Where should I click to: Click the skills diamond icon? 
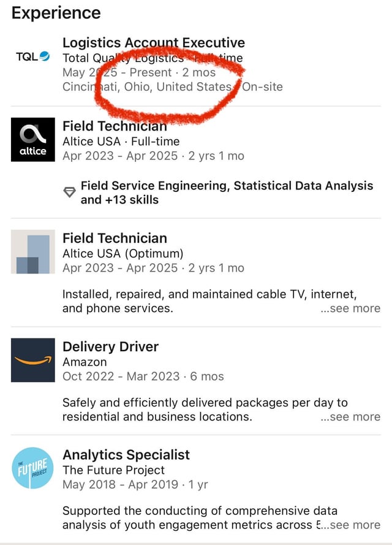click(69, 190)
